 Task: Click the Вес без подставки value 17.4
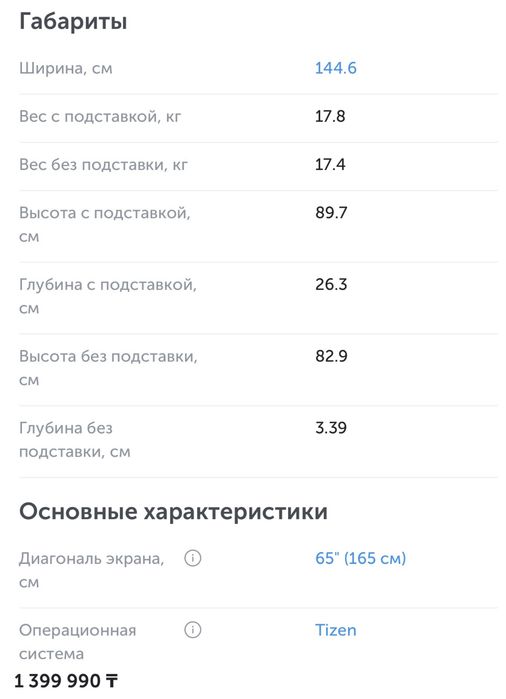330,164
